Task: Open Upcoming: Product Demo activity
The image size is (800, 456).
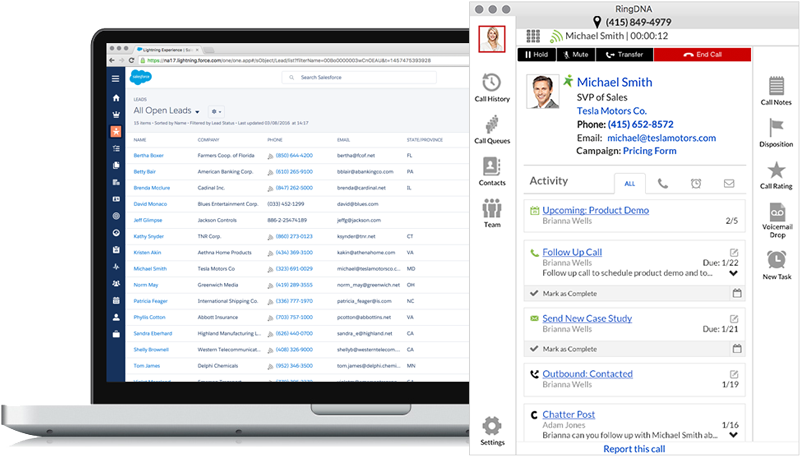Action: pos(595,210)
